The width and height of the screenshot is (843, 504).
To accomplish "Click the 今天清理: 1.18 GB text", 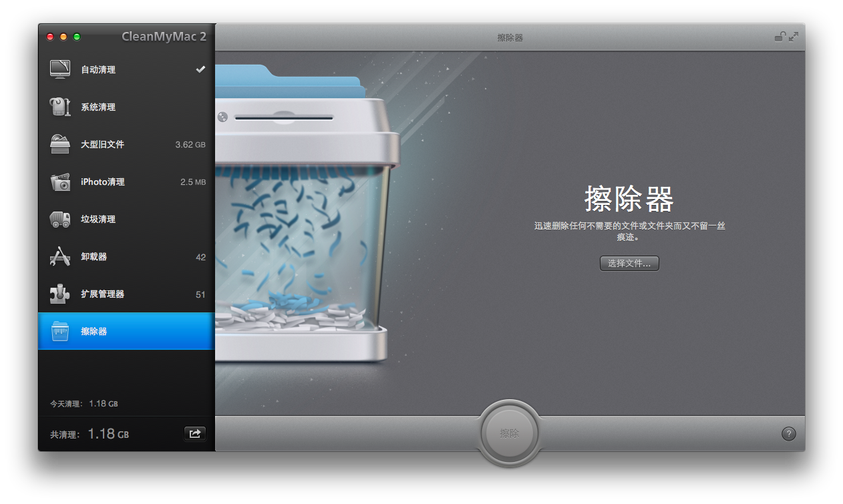I will point(84,404).
